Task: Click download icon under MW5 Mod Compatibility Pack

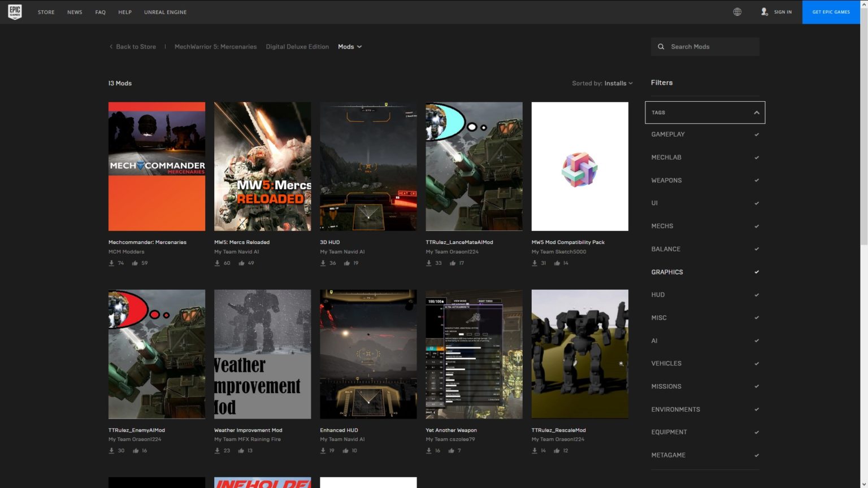Action: coord(535,263)
